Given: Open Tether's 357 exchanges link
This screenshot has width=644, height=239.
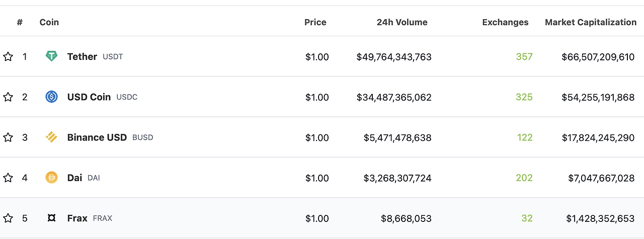Looking at the screenshot, I should tap(524, 57).
